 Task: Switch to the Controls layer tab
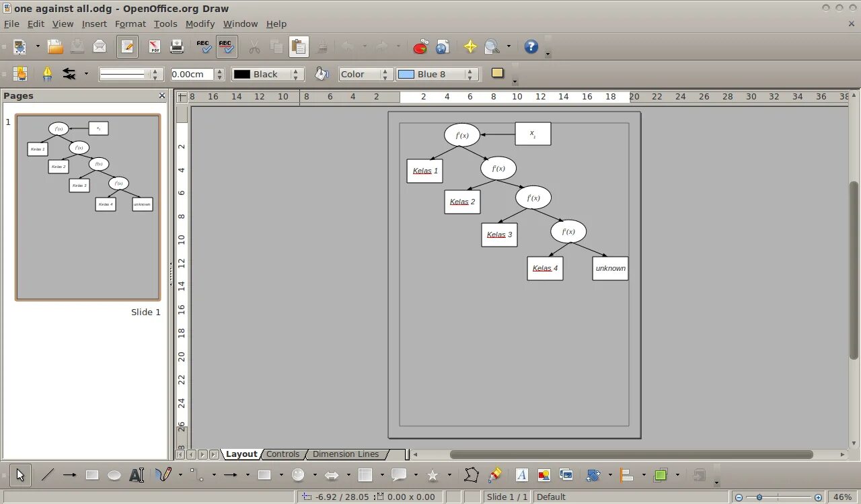[x=283, y=454]
